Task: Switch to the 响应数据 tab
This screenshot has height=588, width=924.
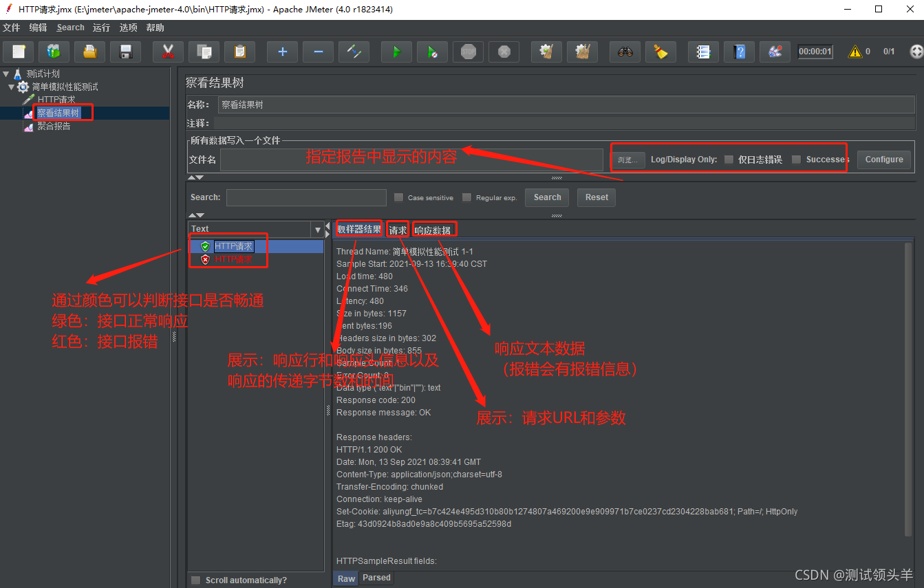Action: [433, 230]
